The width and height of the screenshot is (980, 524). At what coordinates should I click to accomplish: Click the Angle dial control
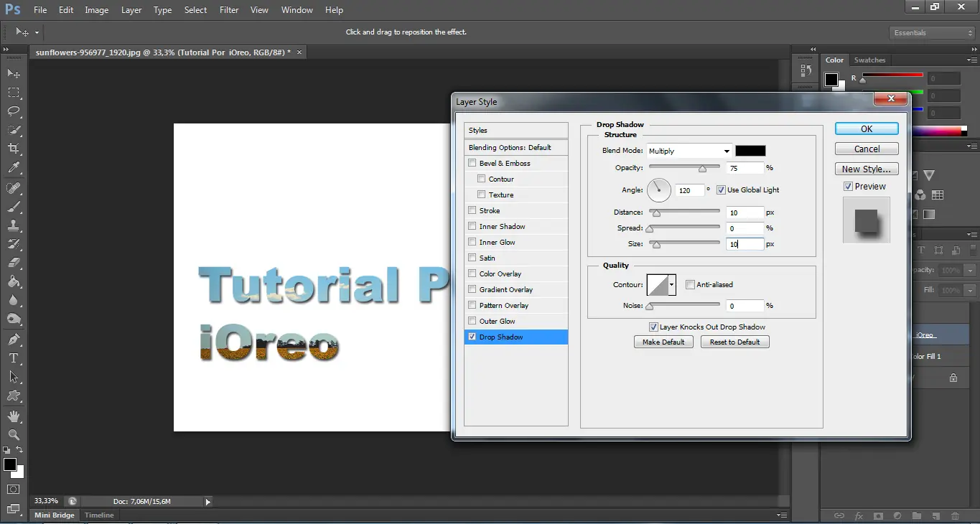[659, 190]
